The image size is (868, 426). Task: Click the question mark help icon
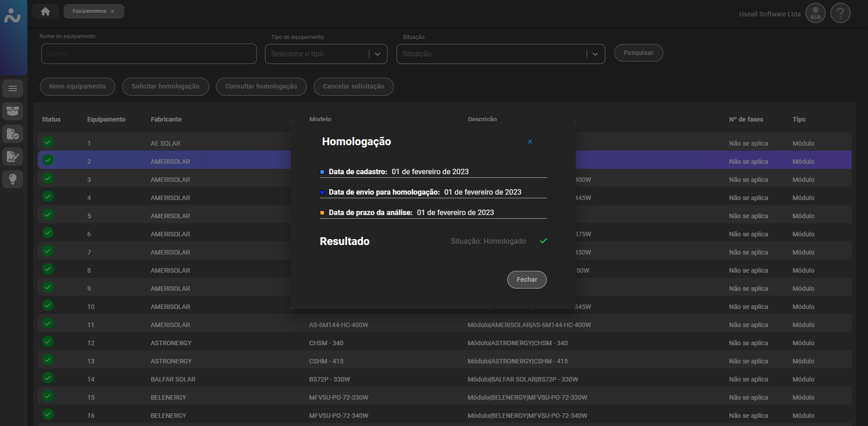[840, 13]
